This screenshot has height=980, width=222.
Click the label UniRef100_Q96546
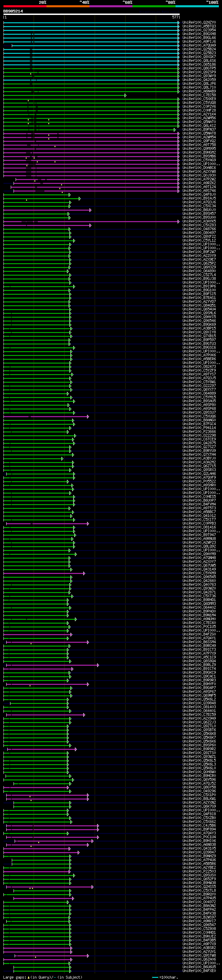[199, 321]
